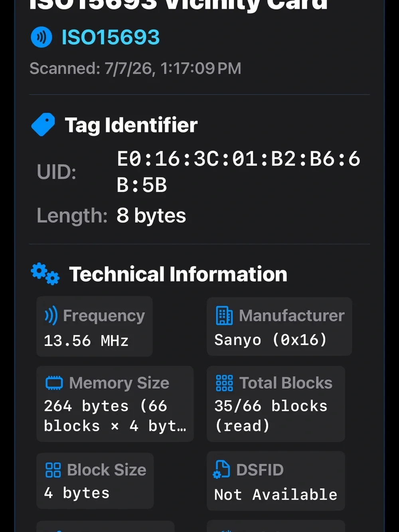Select the ISO15693 blue type label
The width and height of the screenshot is (399, 532).
pyautogui.click(x=111, y=38)
